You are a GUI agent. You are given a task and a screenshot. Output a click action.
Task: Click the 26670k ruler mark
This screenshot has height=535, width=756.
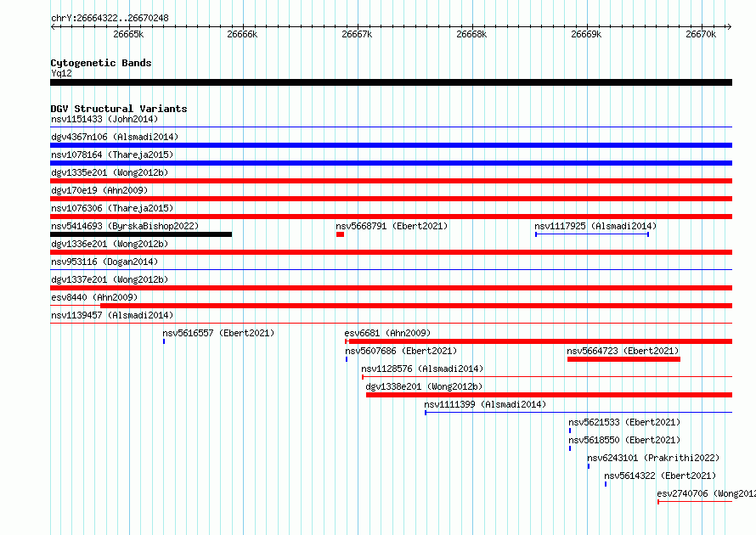coord(702,34)
